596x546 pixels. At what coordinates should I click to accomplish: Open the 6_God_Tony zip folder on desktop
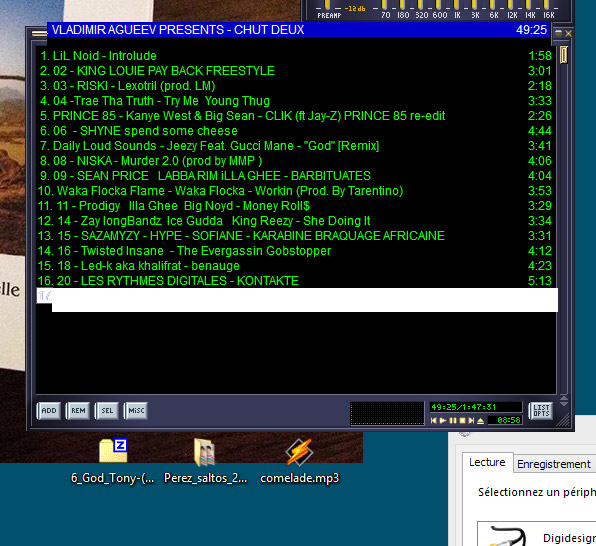coord(113,462)
